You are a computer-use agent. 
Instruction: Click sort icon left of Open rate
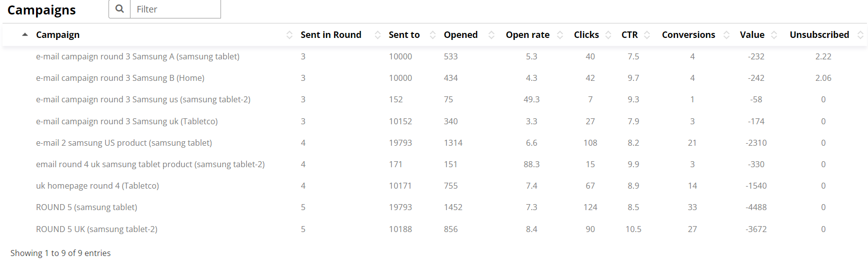[491, 34]
